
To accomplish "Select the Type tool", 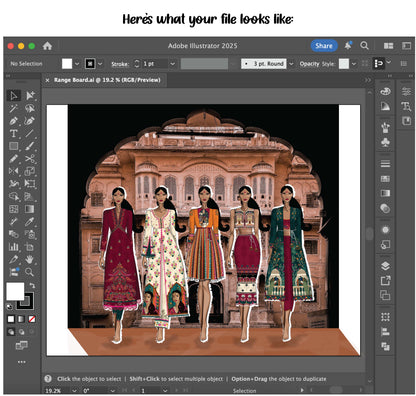I will pyautogui.click(x=14, y=134).
